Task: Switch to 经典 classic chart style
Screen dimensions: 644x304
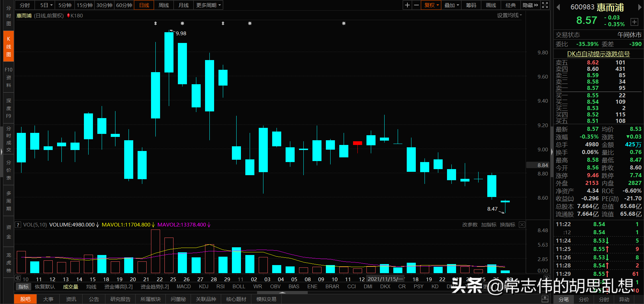Action: pos(510,5)
